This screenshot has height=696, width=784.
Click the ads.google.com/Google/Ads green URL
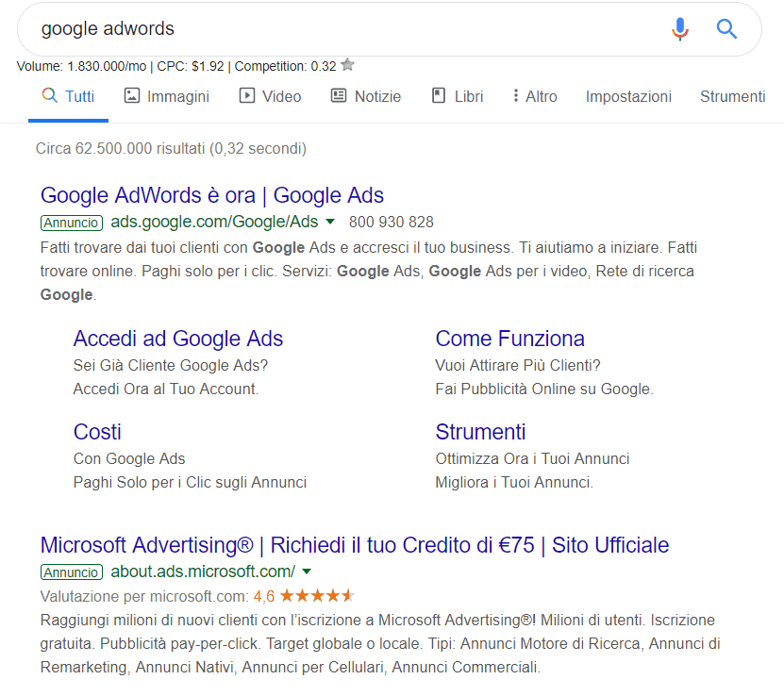214,222
